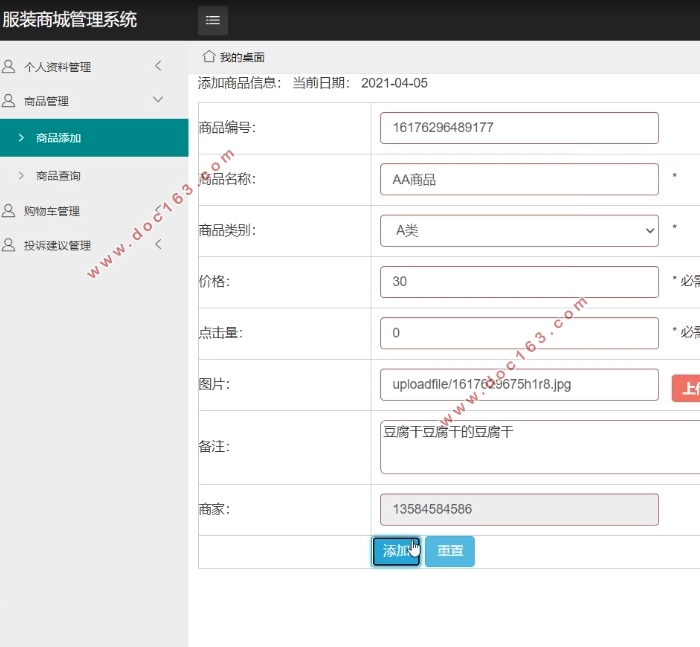Focus the 价格 input field

tap(519, 282)
